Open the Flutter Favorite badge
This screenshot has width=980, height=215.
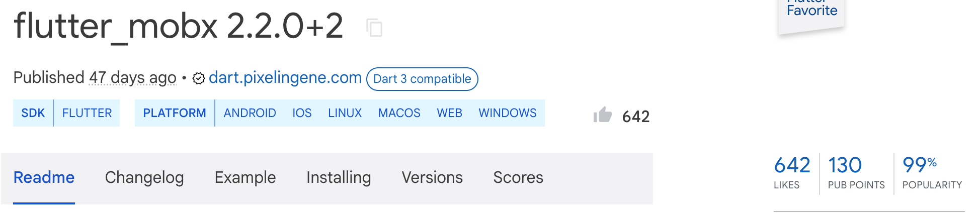point(811,15)
